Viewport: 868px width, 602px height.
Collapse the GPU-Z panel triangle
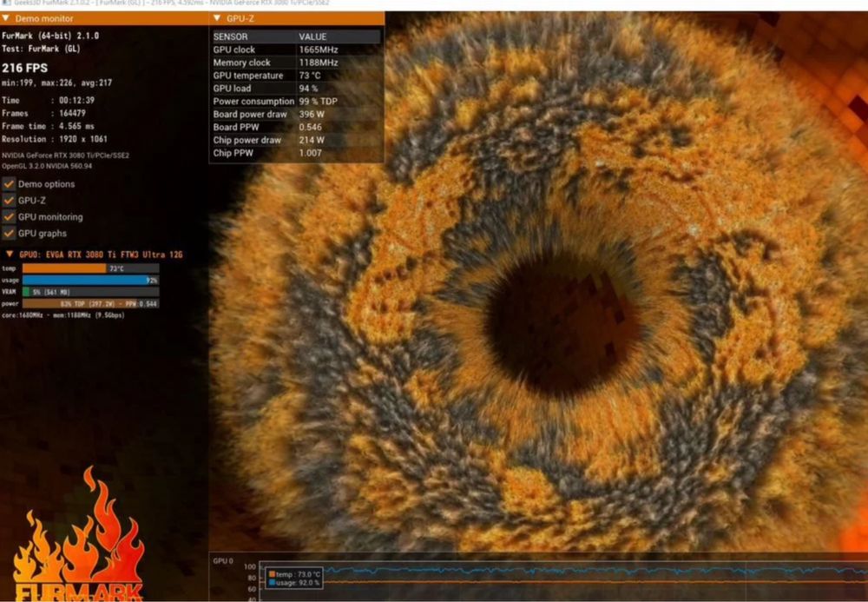tap(217, 18)
